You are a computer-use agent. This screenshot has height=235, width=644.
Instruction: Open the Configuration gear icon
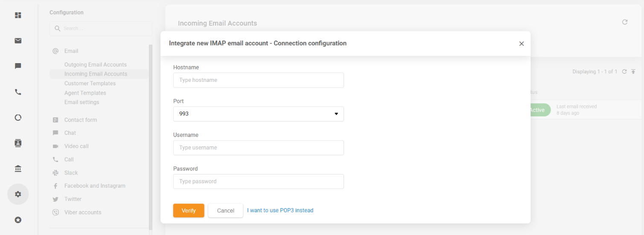pos(18,194)
